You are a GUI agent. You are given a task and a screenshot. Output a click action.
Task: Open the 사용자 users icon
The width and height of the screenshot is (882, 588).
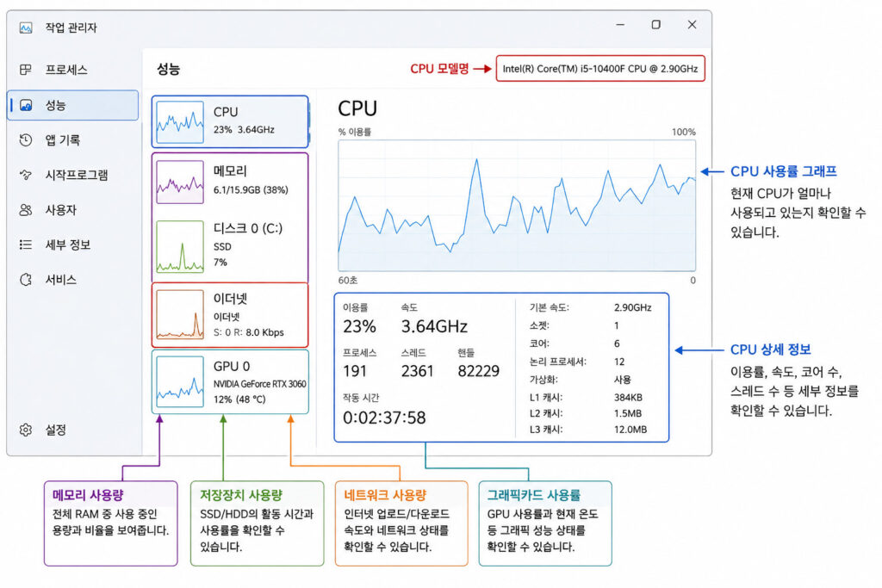25,210
